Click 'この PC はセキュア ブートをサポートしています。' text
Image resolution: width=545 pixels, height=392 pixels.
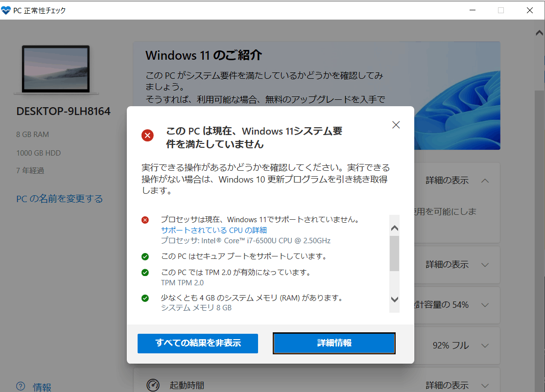click(244, 256)
